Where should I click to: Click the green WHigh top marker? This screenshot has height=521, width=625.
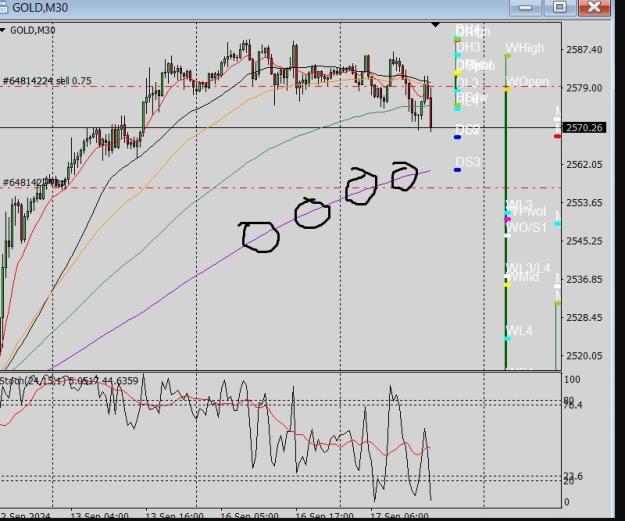[x=507, y=56]
